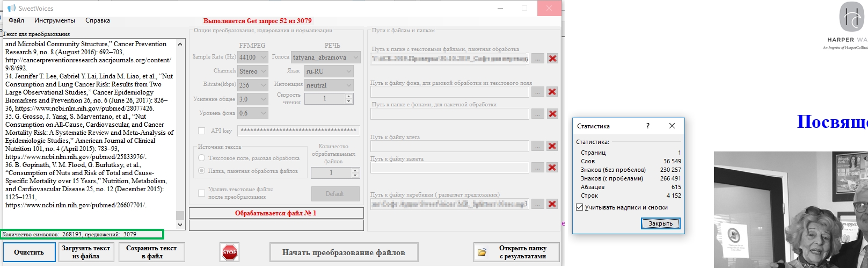Viewport: 868px width, 268px height.
Task: Click the red STOP sign icon
Action: tap(230, 252)
